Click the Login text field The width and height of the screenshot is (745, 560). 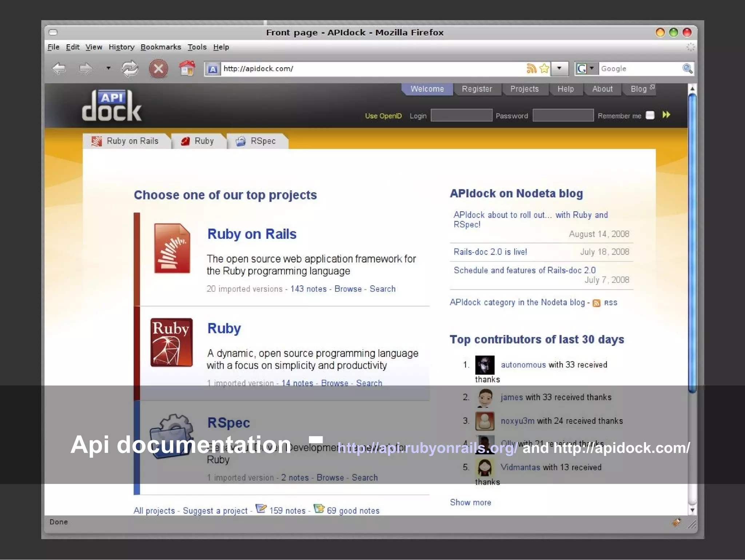[461, 115]
